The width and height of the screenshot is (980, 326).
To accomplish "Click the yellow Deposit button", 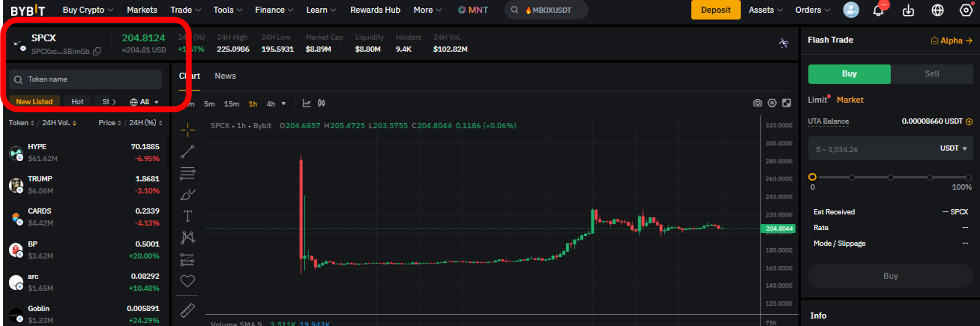I will coord(716,10).
